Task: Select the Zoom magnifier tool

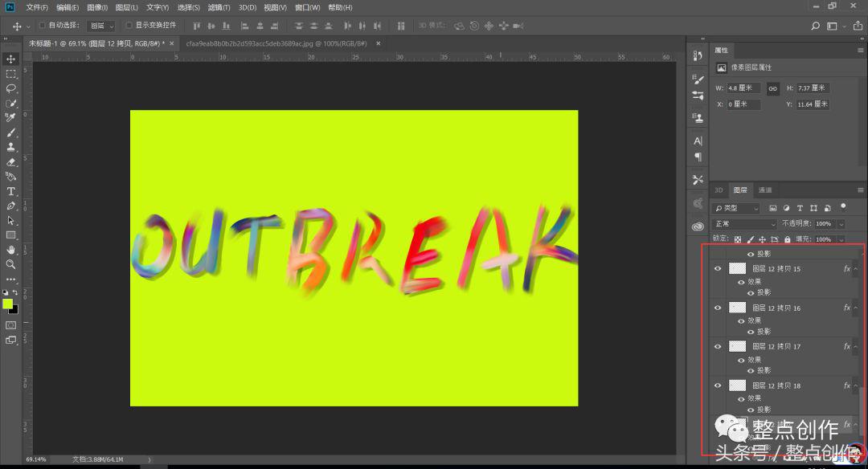Action: pyautogui.click(x=10, y=264)
